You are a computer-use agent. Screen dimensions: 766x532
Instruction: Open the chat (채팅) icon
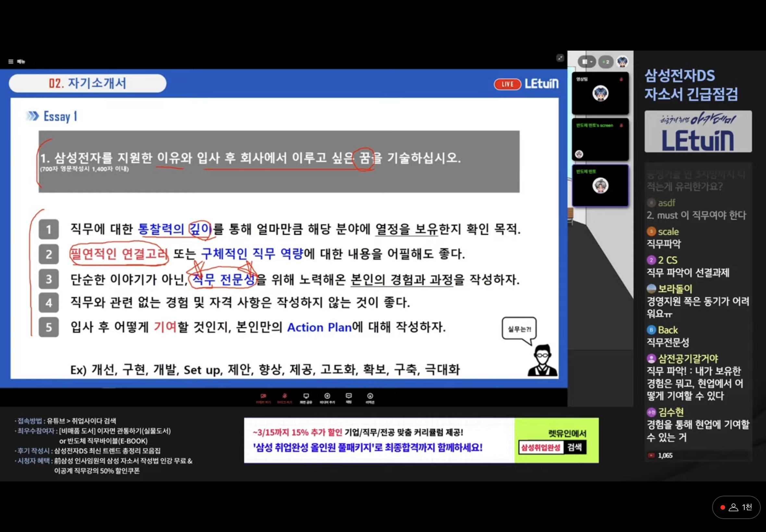tap(349, 397)
